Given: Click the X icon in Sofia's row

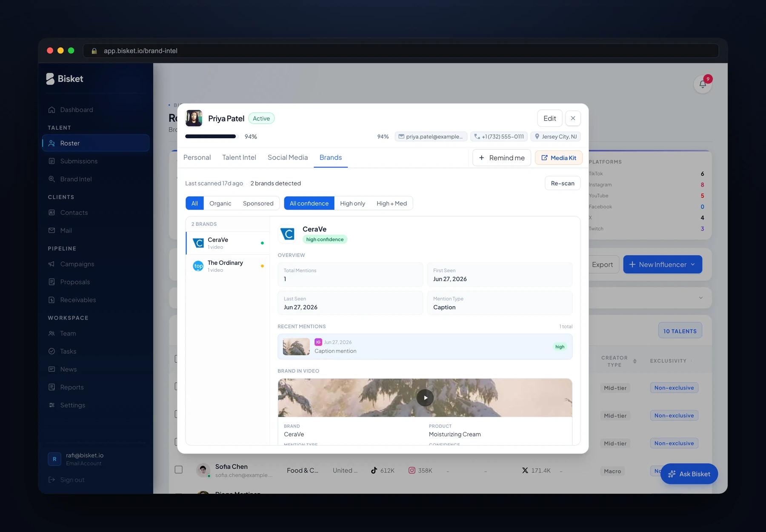Looking at the screenshot, I should click(x=525, y=470).
